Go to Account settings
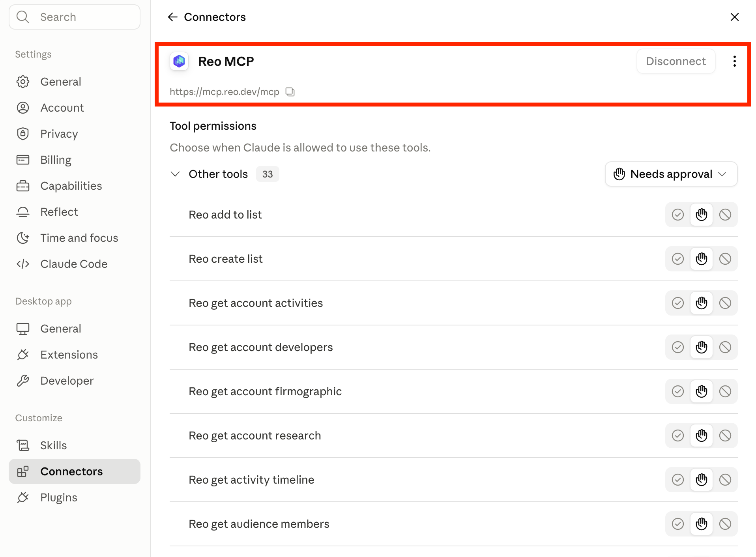 pyautogui.click(x=75, y=108)
